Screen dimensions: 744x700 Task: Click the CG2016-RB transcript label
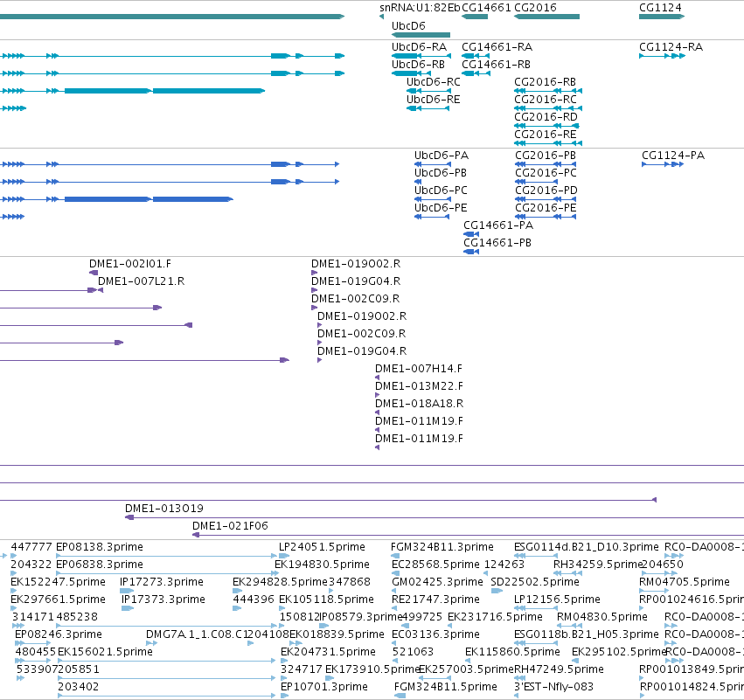click(x=546, y=82)
